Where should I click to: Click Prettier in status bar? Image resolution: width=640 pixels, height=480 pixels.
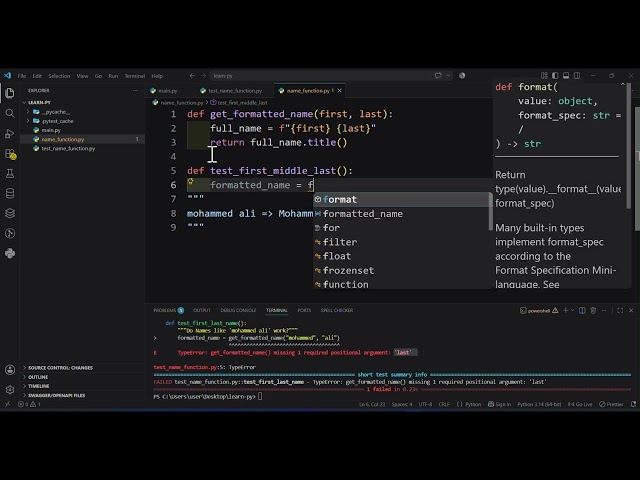(x=611, y=404)
